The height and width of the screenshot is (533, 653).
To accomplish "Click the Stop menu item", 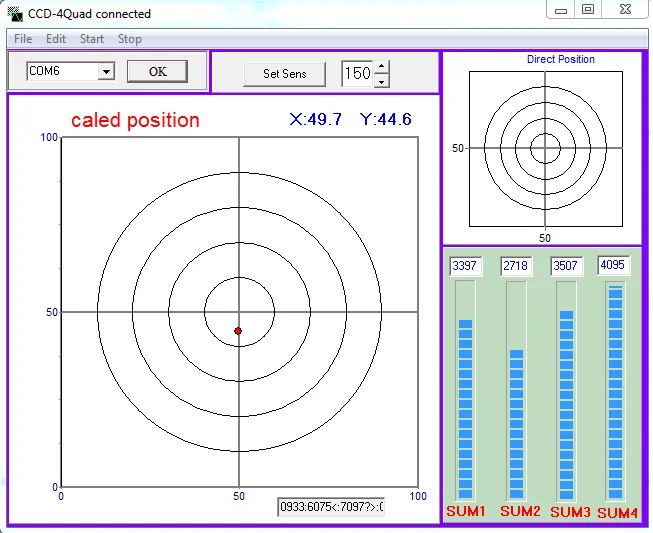I will (130, 39).
